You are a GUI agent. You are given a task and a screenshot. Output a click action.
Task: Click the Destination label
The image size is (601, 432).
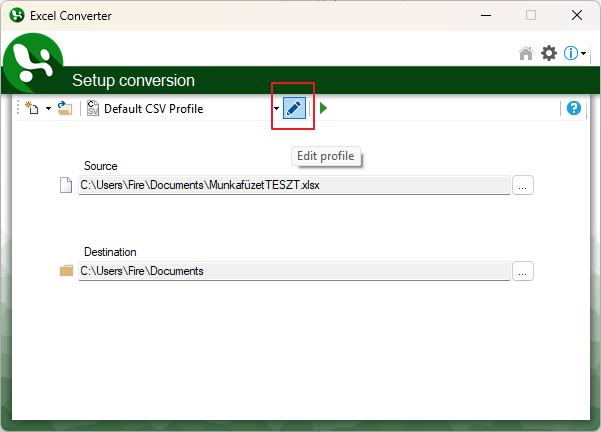[x=110, y=252]
